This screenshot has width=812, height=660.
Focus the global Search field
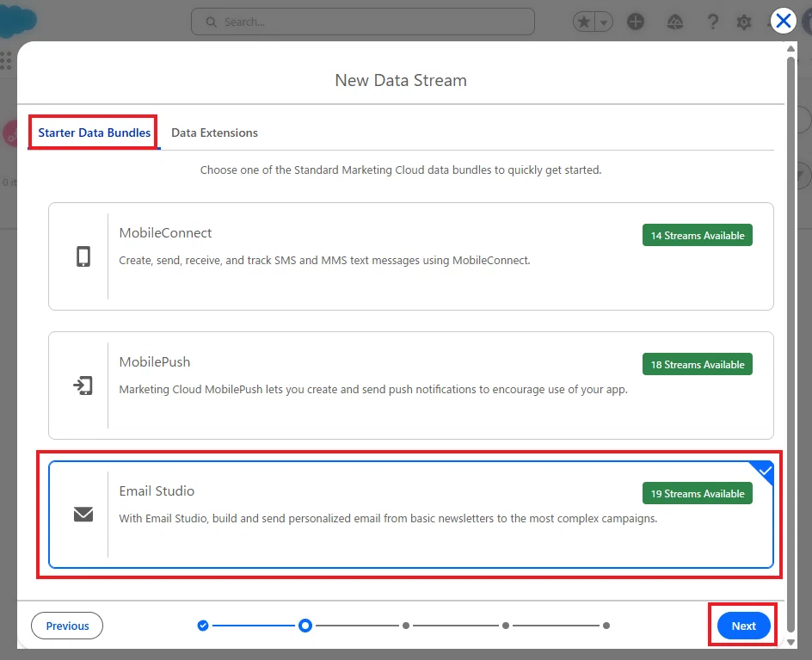362,22
